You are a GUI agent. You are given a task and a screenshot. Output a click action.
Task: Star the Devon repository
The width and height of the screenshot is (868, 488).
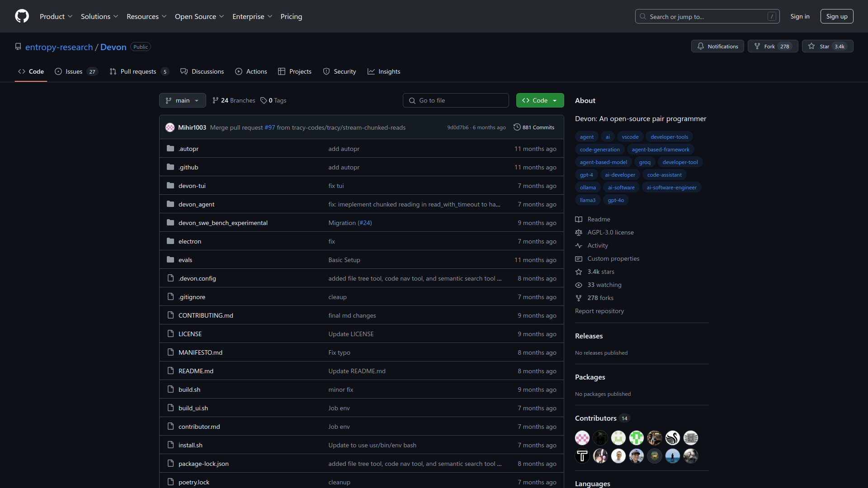[827, 46]
